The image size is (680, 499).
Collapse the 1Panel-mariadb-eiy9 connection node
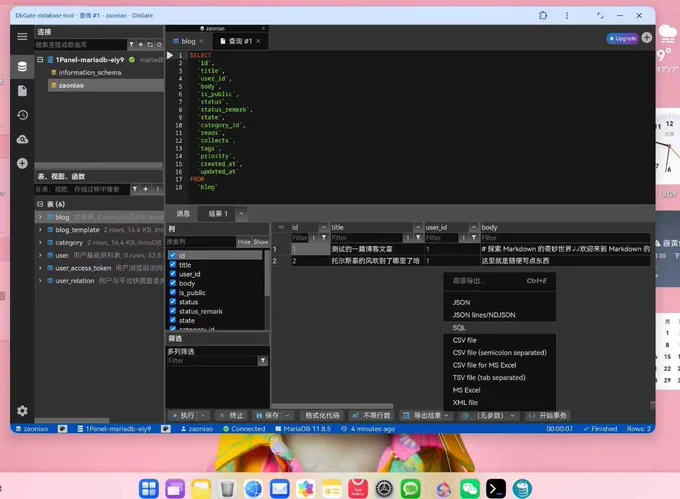[40, 59]
